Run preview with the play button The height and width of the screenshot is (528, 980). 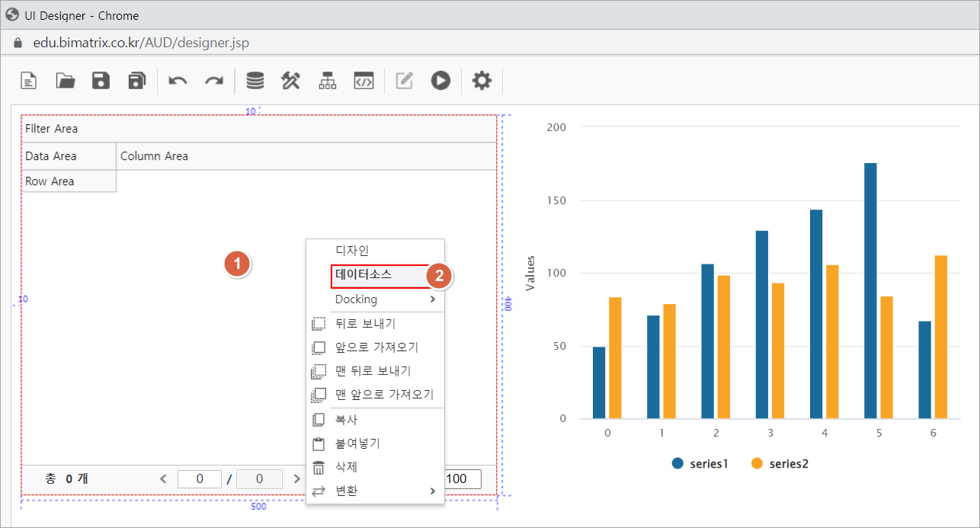(440, 80)
